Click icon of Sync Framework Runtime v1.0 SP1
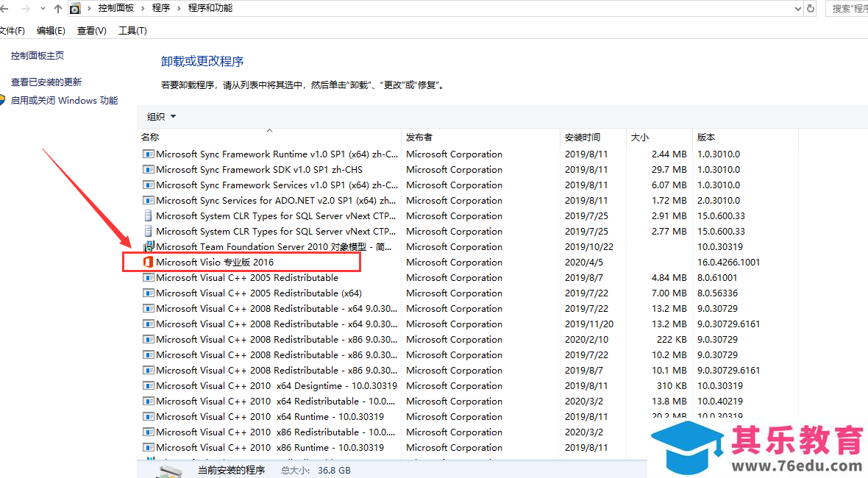Screen dimensions: 868x478 coord(148,154)
